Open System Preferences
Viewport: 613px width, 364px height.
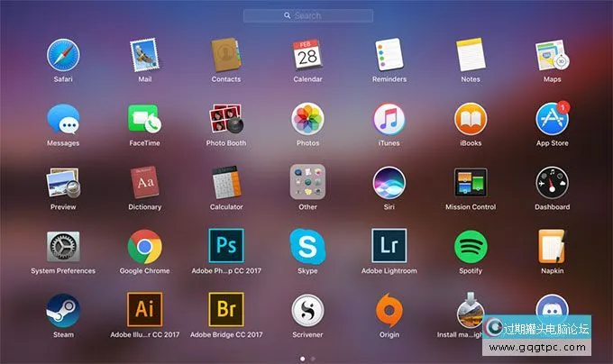(62, 245)
